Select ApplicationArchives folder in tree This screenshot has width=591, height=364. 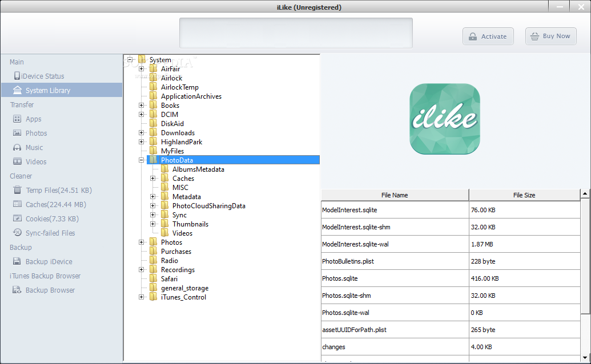tap(191, 96)
